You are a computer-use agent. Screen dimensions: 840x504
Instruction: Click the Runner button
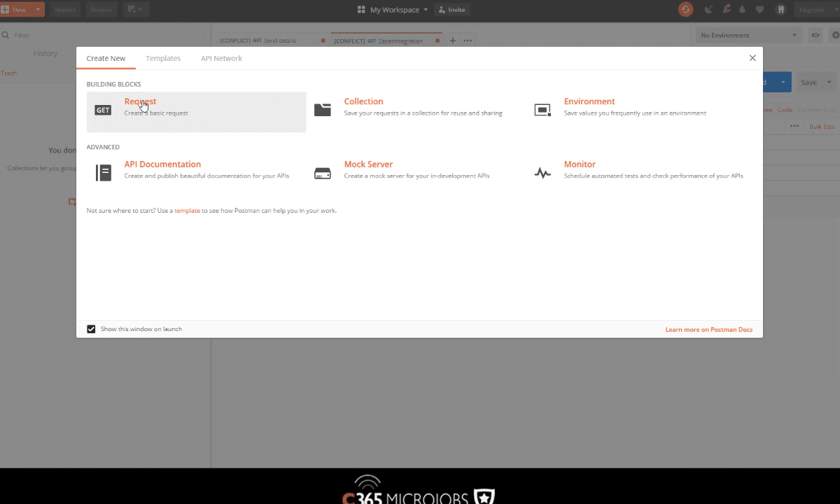[102, 10]
